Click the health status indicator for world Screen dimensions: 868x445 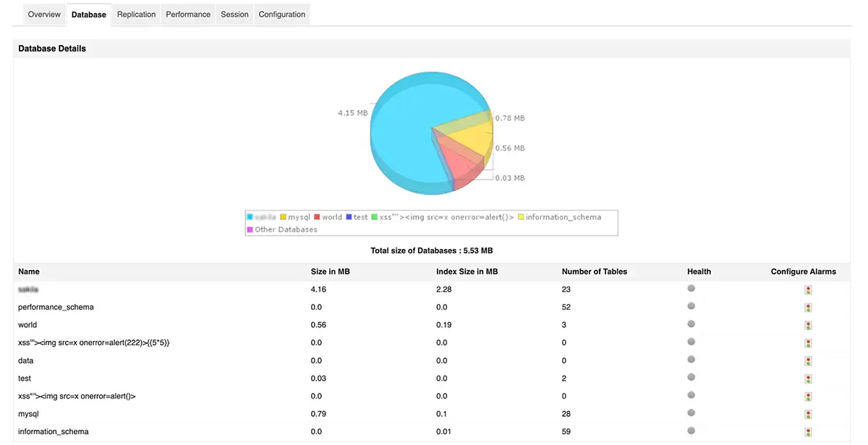pyautogui.click(x=691, y=325)
